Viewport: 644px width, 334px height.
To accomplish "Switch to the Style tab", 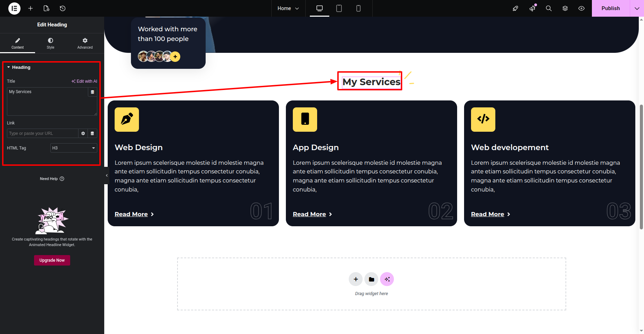I will pos(50,43).
